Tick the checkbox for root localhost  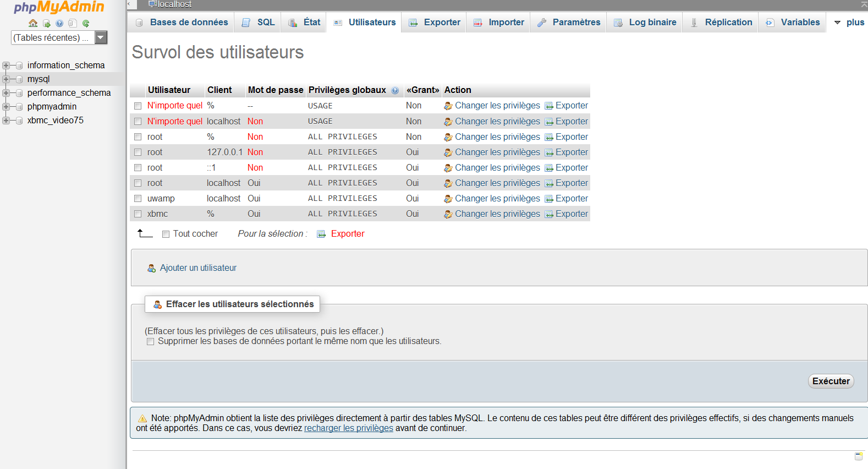click(138, 183)
